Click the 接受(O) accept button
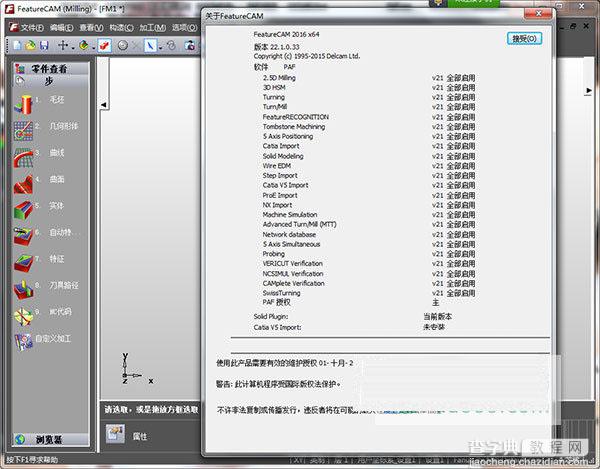Viewport: 600px width, 469px height. coord(524,39)
